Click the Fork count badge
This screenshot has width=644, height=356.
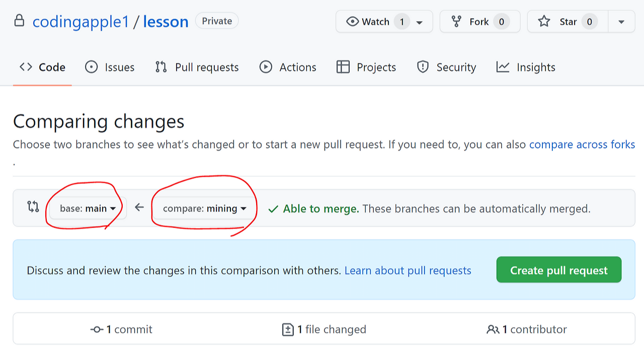pyautogui.click(x=502, y=22)
